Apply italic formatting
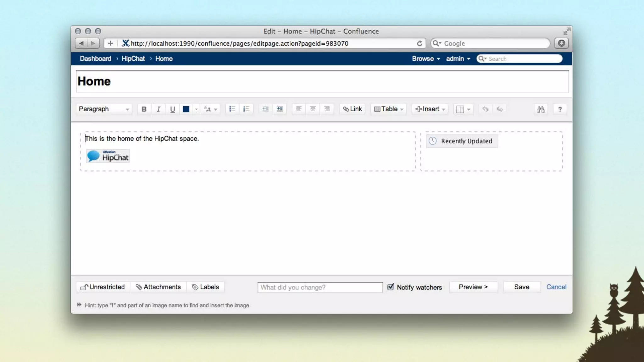Image resolution: width=644 pixels, height=362 pixels. click(x=158, y=109)
